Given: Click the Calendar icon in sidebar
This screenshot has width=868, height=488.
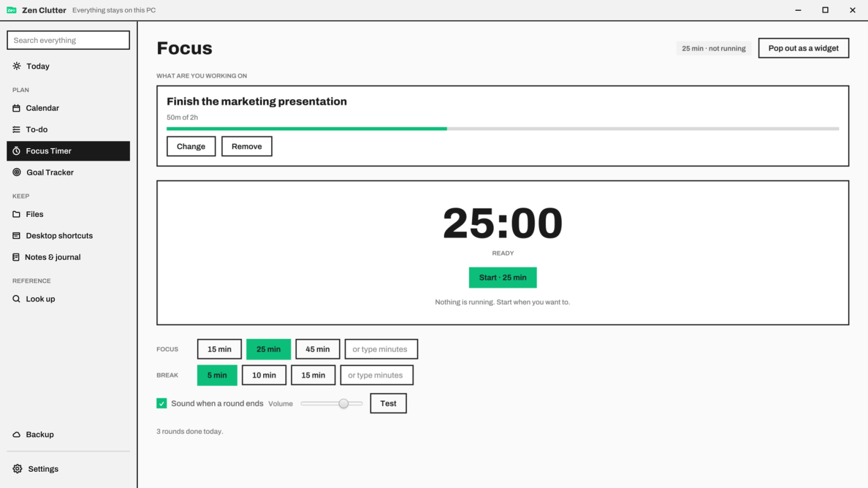Looking at the screenshot, I should pos(16,108).
